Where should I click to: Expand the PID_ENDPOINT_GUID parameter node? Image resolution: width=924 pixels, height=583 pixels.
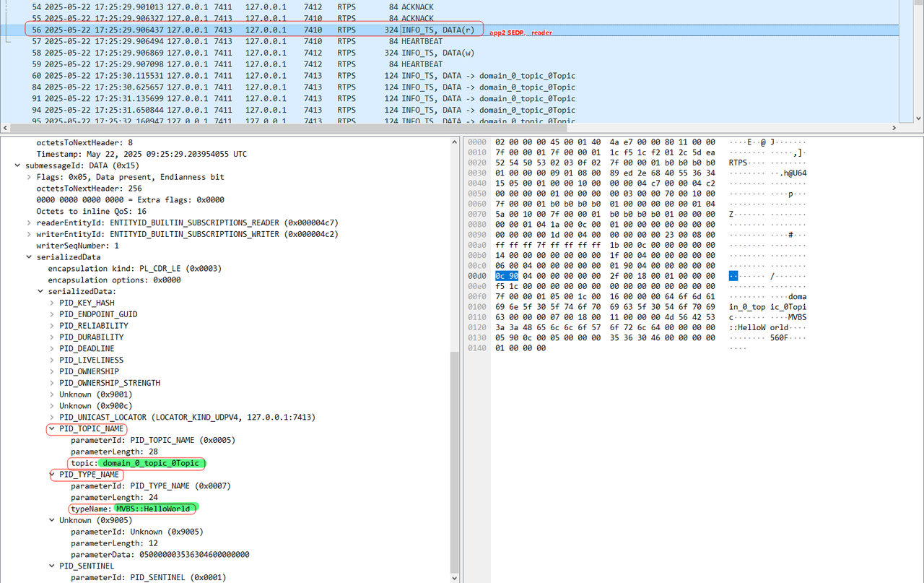point(52,314)
